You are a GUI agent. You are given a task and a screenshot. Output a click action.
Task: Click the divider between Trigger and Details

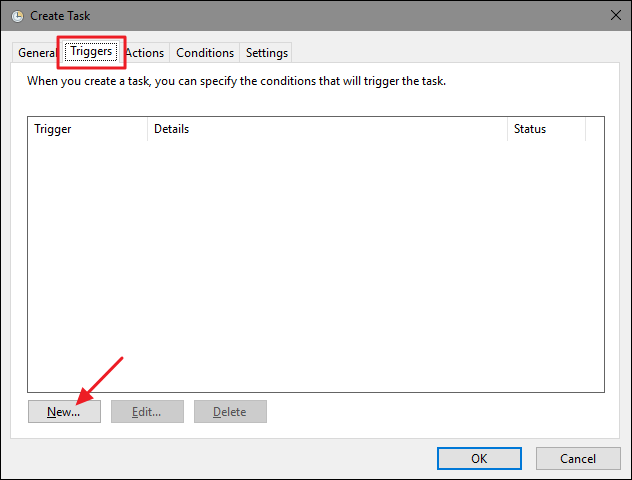[148, 129]
